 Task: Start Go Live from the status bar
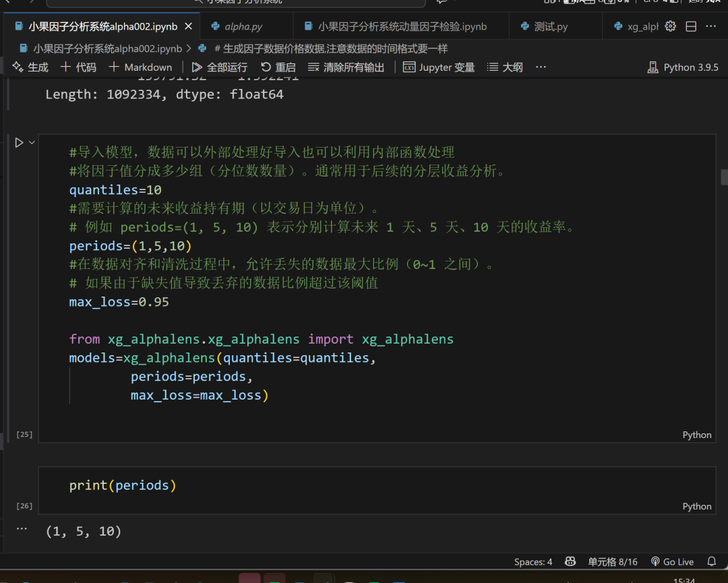point(672,562)
